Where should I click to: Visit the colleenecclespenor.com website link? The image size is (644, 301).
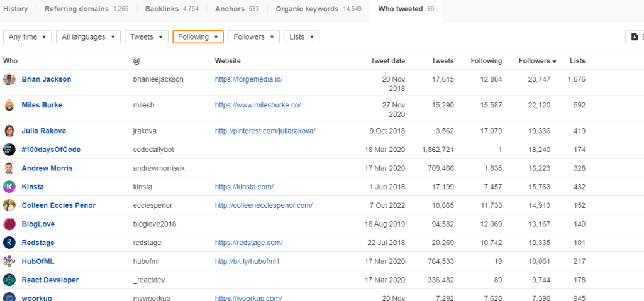(x=264, y=205)
